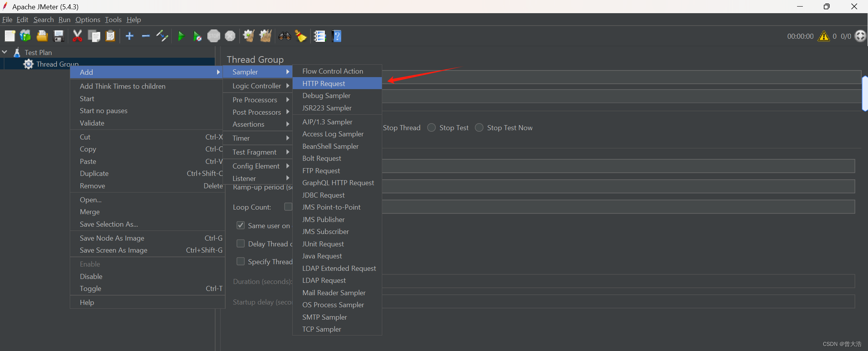Image resolution: width=868 pixels, height=351 pixels.
Task: Expand the Test Fragment submenu
Action: 257,152
